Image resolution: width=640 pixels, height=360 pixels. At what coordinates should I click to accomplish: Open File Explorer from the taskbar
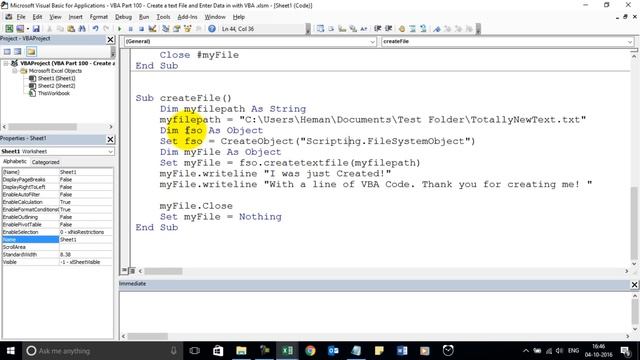(x=241, y=351)
